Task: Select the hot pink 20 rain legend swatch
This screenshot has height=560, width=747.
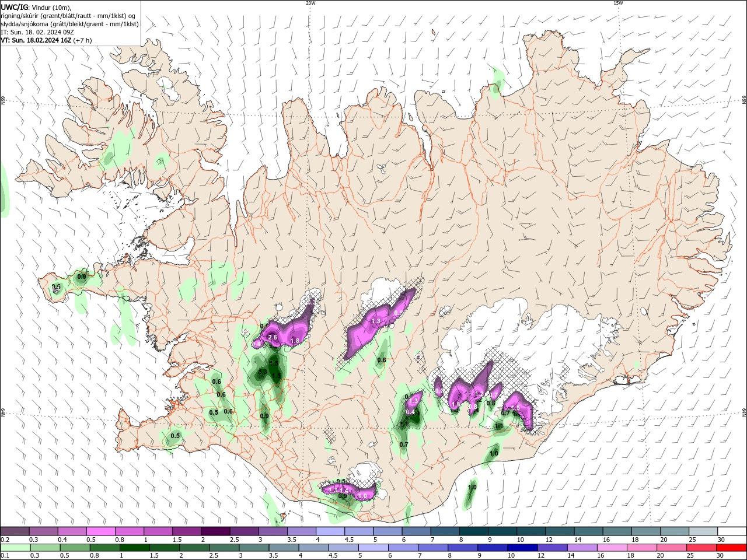Action: pyautogui.click(x=672, y=548)
